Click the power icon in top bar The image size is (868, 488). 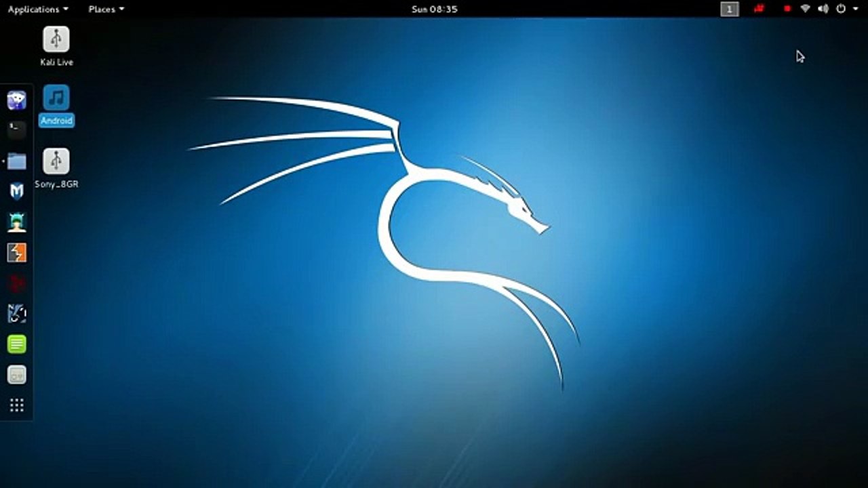841,9
